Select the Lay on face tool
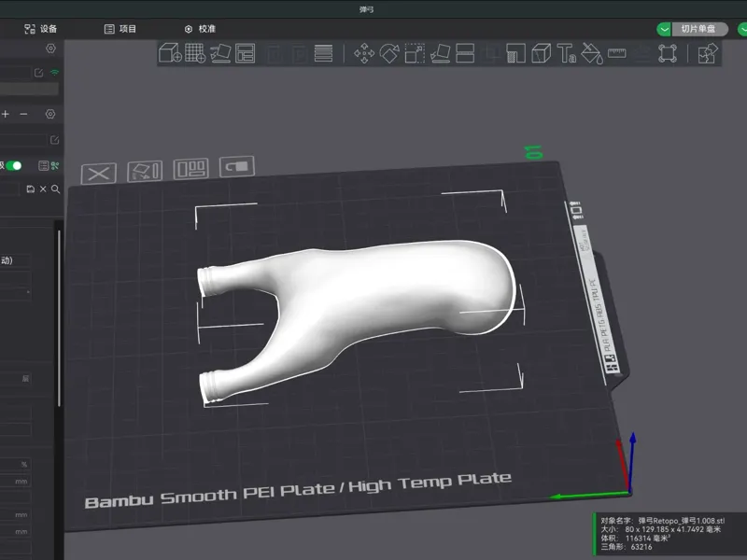This screenshot has height=560, width=747. pyautogui.click(x=440, y=53)
